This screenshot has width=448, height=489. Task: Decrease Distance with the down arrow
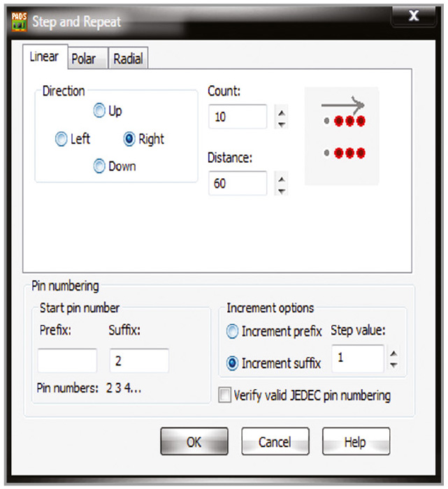pyautogui.click(x=281, y=190)
